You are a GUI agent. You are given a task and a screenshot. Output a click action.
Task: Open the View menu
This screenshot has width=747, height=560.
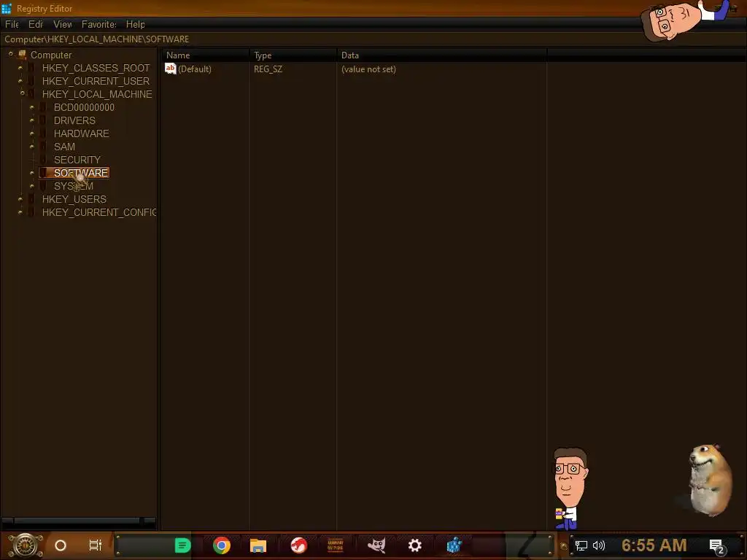point(63,24)
